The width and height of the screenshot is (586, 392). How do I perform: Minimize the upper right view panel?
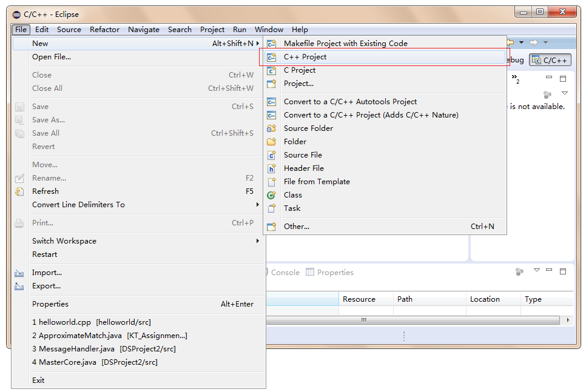pyautogui.click(x=548, y=78)
